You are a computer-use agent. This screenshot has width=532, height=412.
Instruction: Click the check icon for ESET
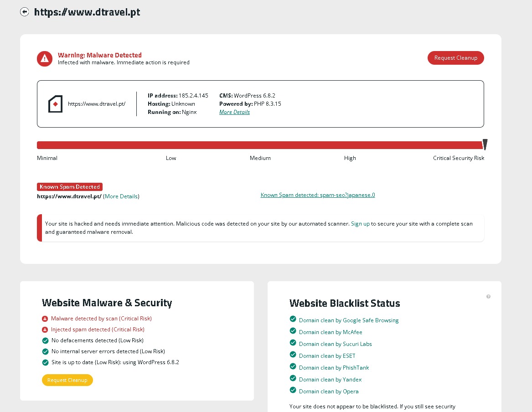pyautogui.click(x=293, y=355)
